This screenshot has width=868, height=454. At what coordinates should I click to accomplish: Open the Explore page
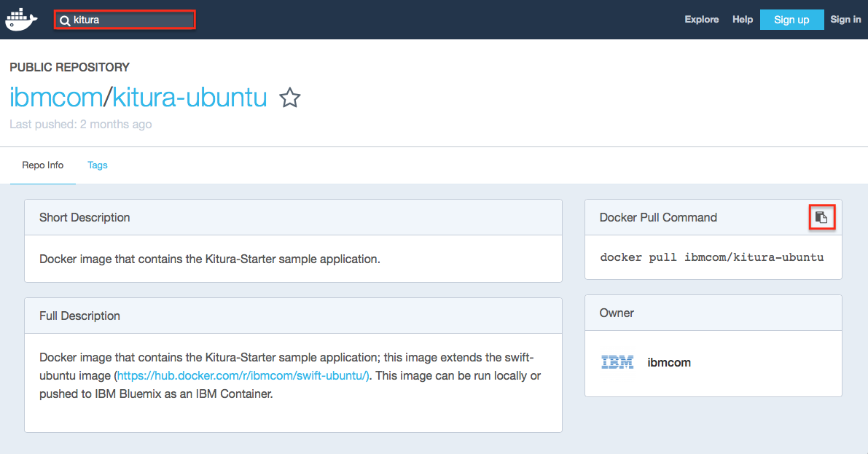click(701, 20)
